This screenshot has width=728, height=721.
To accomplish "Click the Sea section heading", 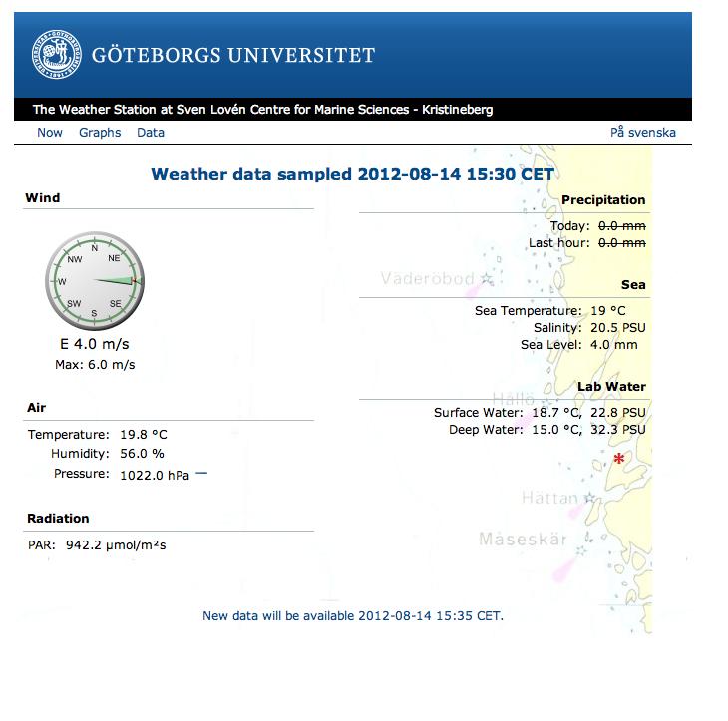I will click(633, 285).
